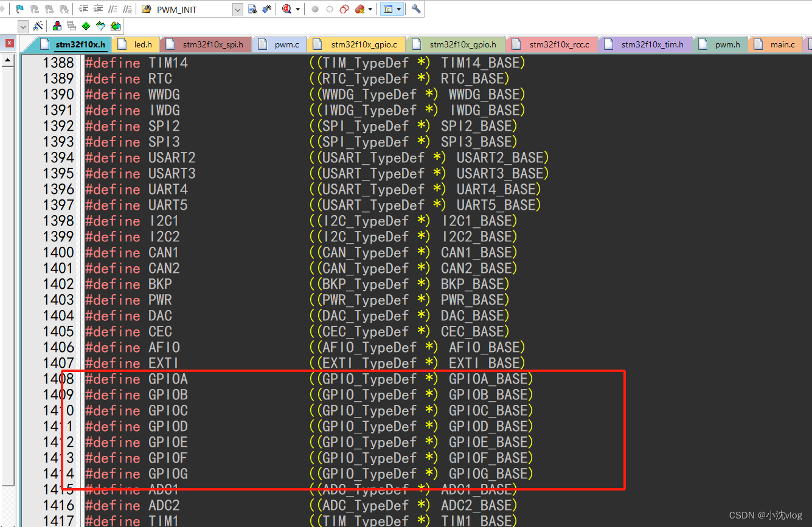Open the pwm.c tab
The width and height of the screenshot is (812, 527).
coord(280,44)
